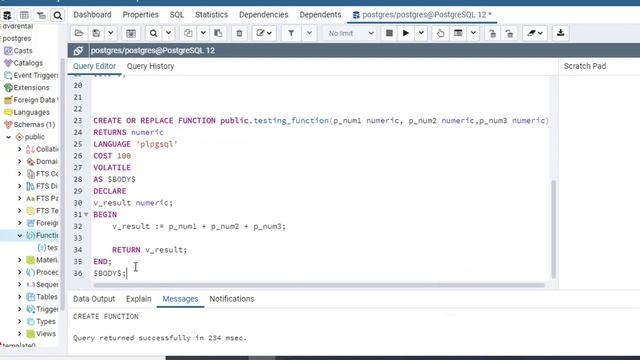Switch to the Dashboard tab
The width and height of the screenshot is (640, 360).
coord(92,15)
